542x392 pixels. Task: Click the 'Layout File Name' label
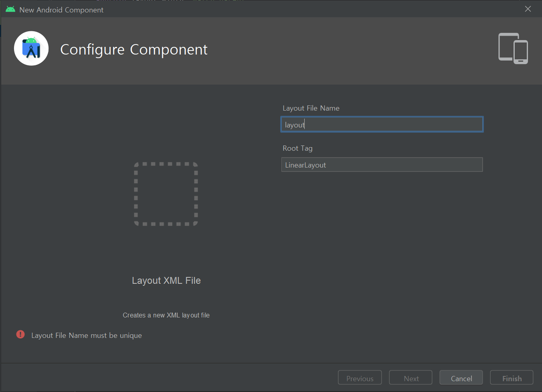[311, 108]
